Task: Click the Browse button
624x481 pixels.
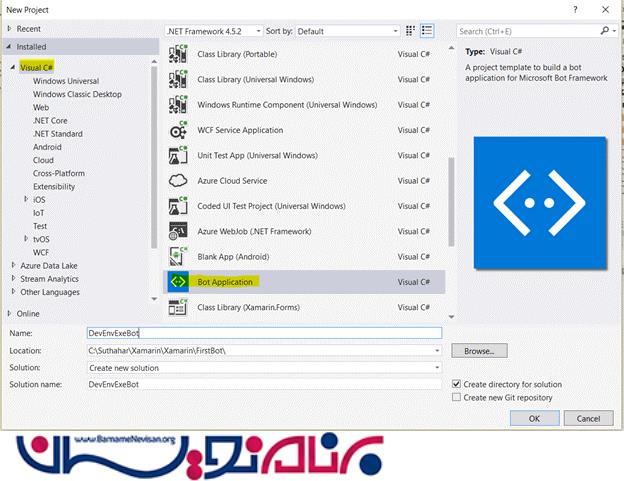Action: click(x=480, y=351)
